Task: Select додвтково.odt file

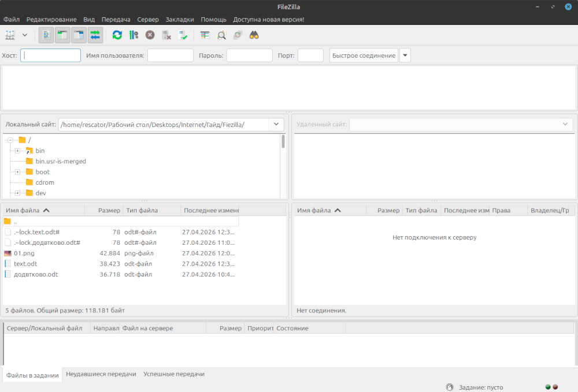Action: 121,274
